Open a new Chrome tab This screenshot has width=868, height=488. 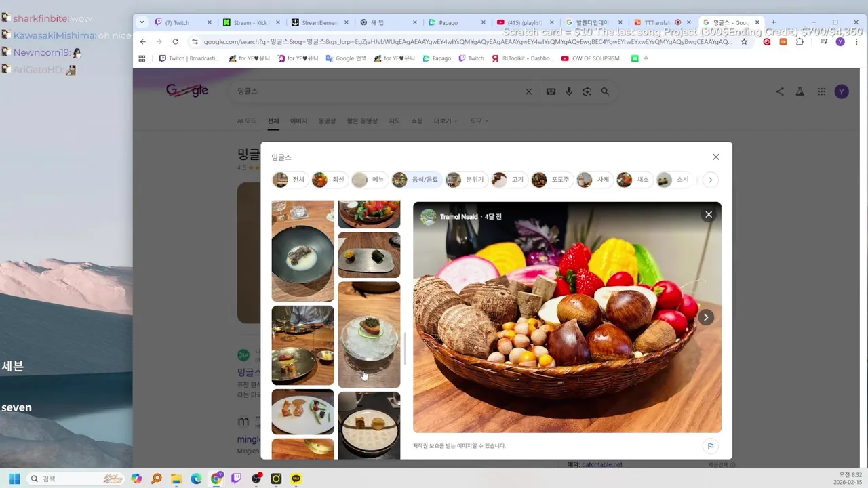(773, 22)
